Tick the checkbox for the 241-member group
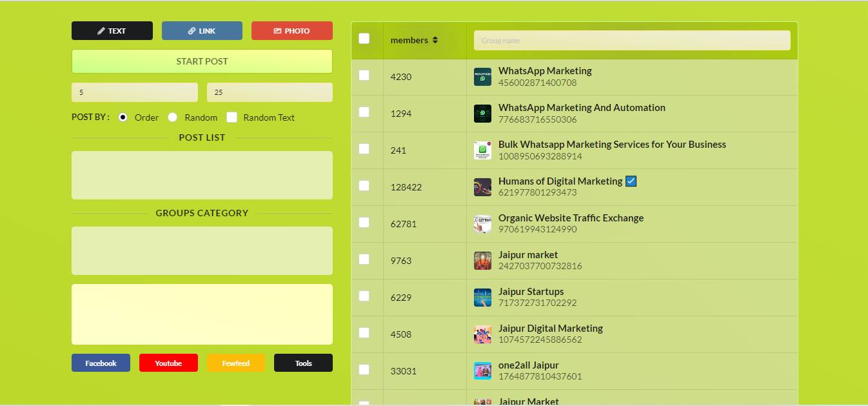Image resolution: width=868 pixels, height=406 pixels. click(364, 148)
